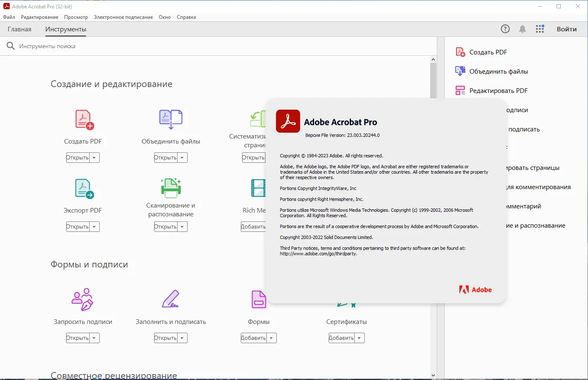Click the Формы tool icon
The image size is (588, 380).
coord(259,299)
